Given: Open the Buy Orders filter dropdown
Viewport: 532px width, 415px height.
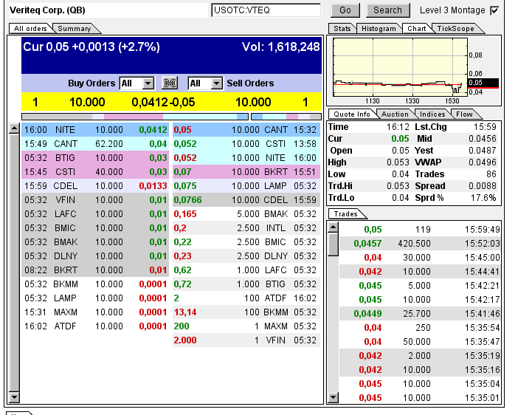Looking at the screenshot, I should pyautogui.click(x=148, y=83).
